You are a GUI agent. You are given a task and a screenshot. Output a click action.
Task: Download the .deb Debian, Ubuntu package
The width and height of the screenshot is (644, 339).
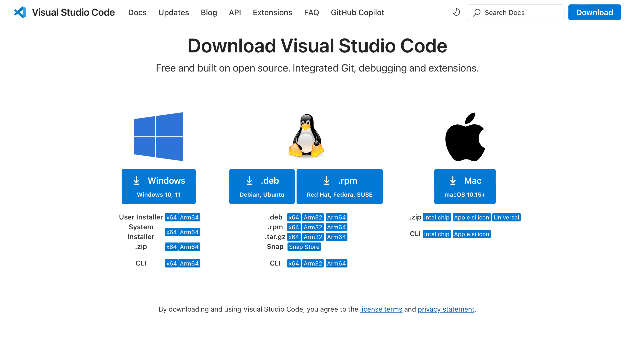tap(262, 186)
